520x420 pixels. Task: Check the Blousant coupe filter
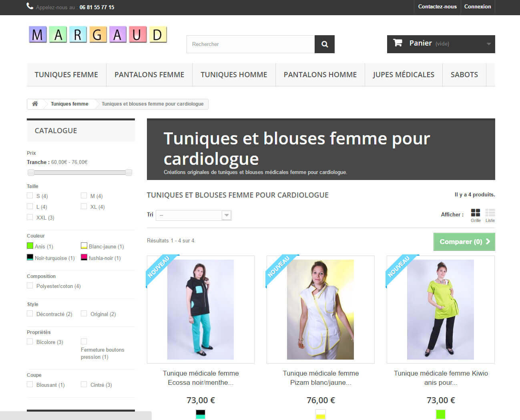click(30, 384)
